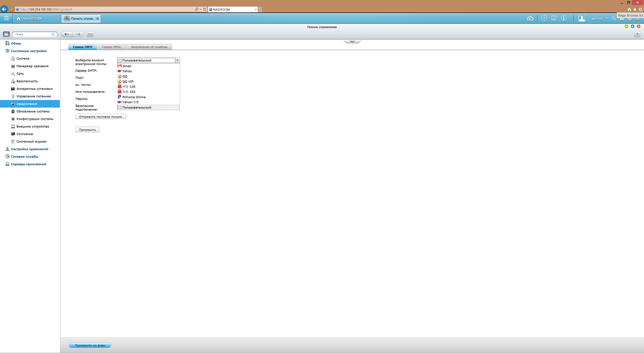The height and width of the screenshot is (353, 644).
Task: Open the info icon in top bar
Action: [563, 18]
